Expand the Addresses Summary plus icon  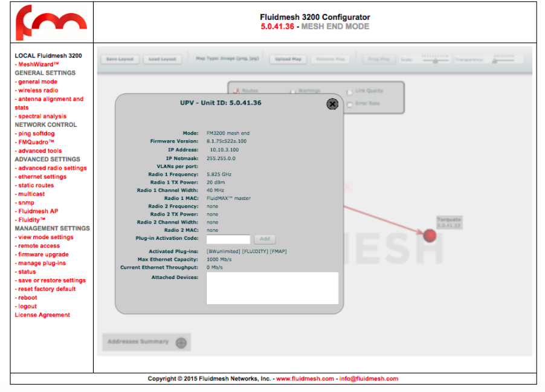[181, 343]
